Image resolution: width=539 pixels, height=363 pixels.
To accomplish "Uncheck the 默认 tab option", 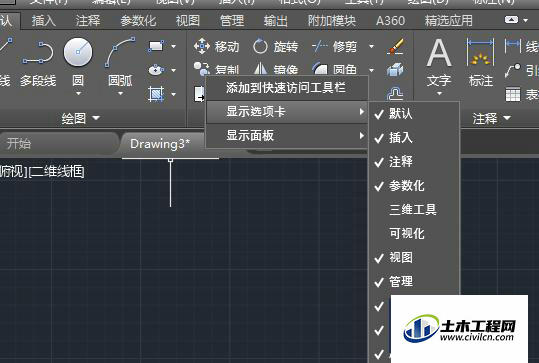I will click(x=414, y=114).
